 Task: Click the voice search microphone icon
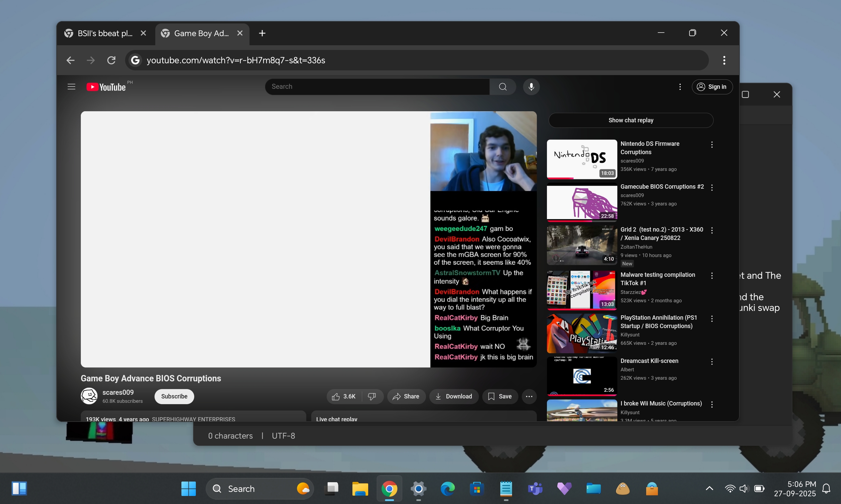pyautogui.click(x=531, y=86)
